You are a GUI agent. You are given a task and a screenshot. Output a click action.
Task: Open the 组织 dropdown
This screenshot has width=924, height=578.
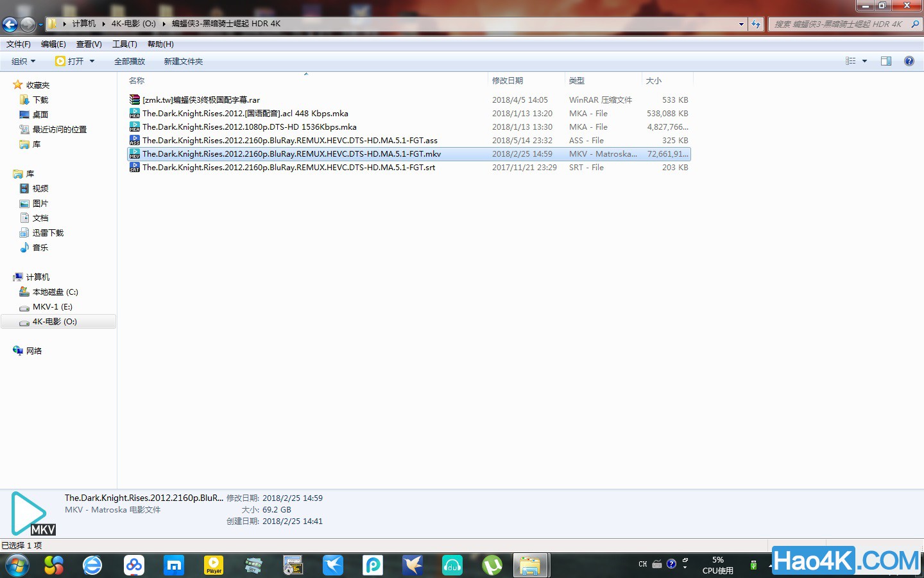click(23, 61)
